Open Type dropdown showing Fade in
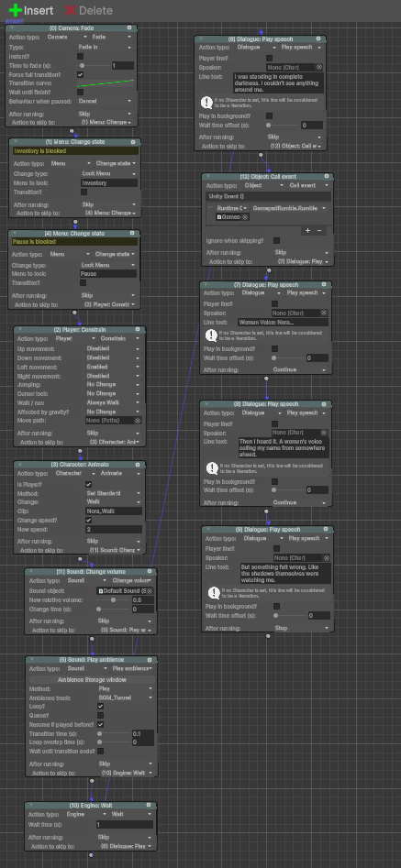401x868 pixels. (x=106, y=48)
